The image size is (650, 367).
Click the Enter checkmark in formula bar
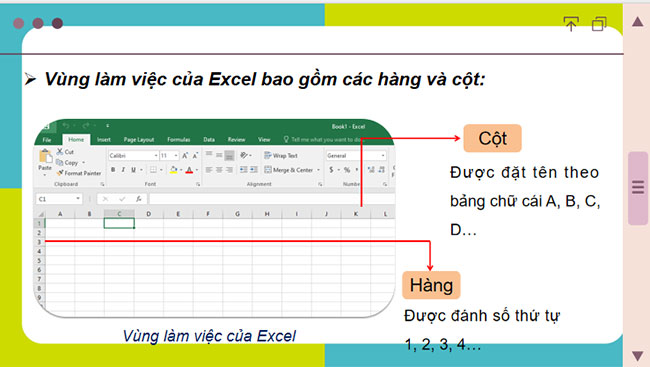tap(122, 199)
